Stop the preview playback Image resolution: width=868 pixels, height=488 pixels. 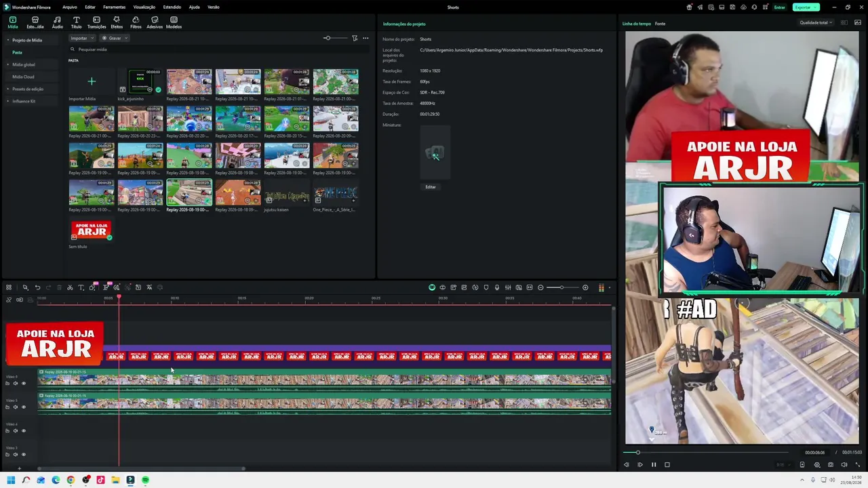(x=667, y=465)
